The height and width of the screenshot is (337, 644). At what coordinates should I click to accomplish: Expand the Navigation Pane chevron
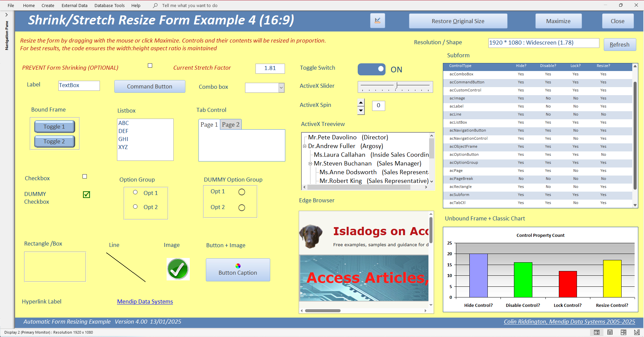[6, 15]
